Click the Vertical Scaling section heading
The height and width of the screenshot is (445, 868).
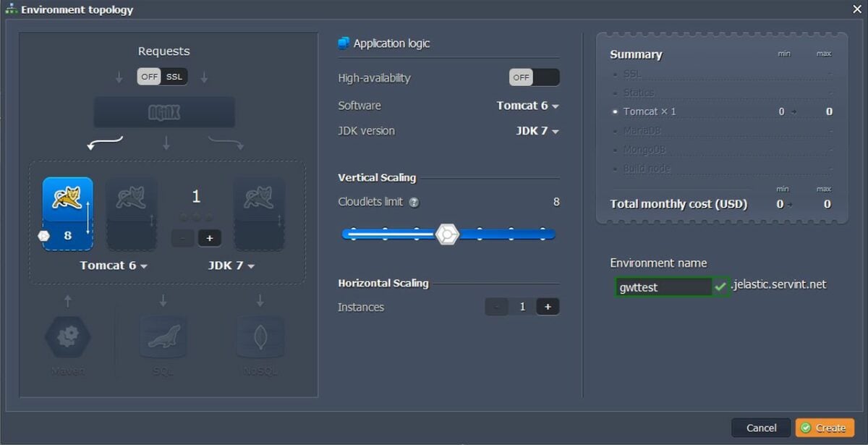click(x=377, y=177)
